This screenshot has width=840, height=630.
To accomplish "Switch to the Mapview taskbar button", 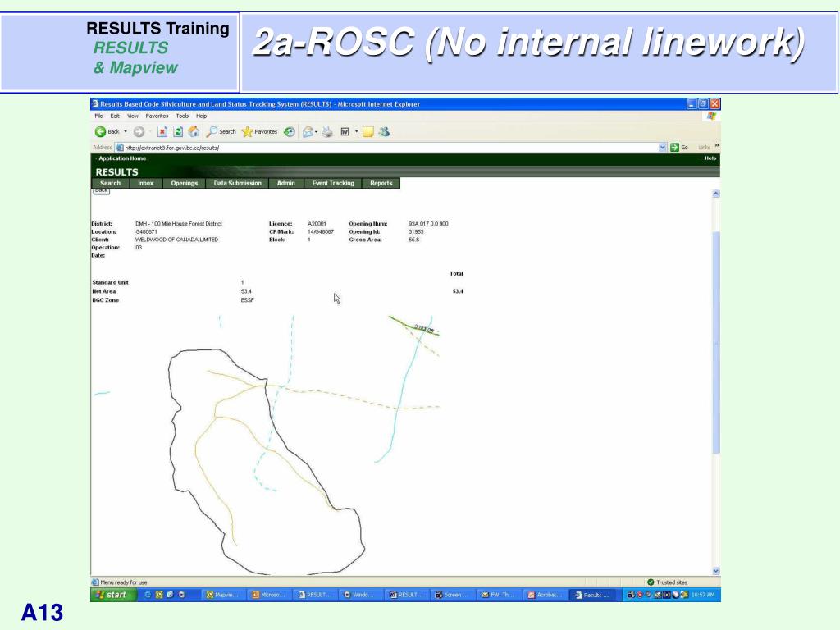I will click(225, 595).
